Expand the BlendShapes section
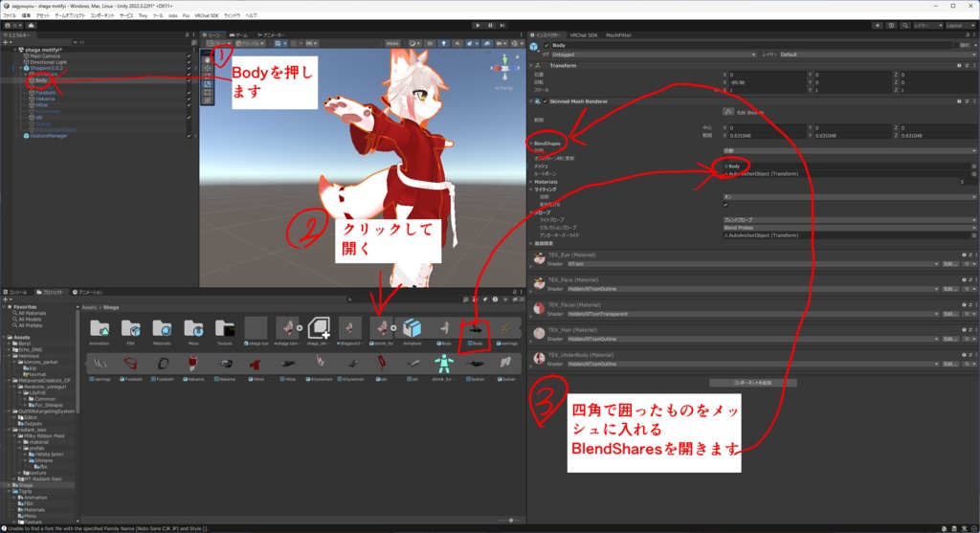Screen dimensions: 980x533 coord(531,144)
